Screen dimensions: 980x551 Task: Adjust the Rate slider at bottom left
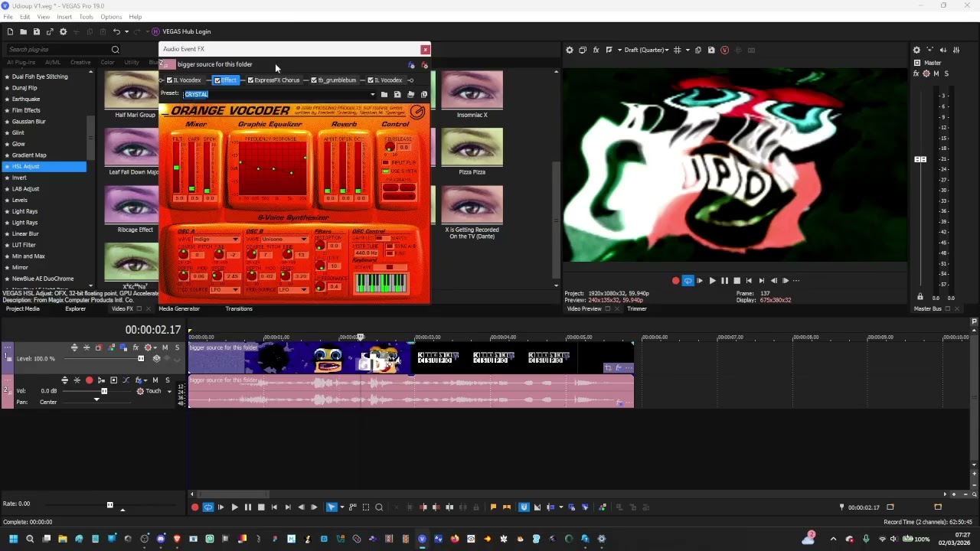(x=109, y=504)
